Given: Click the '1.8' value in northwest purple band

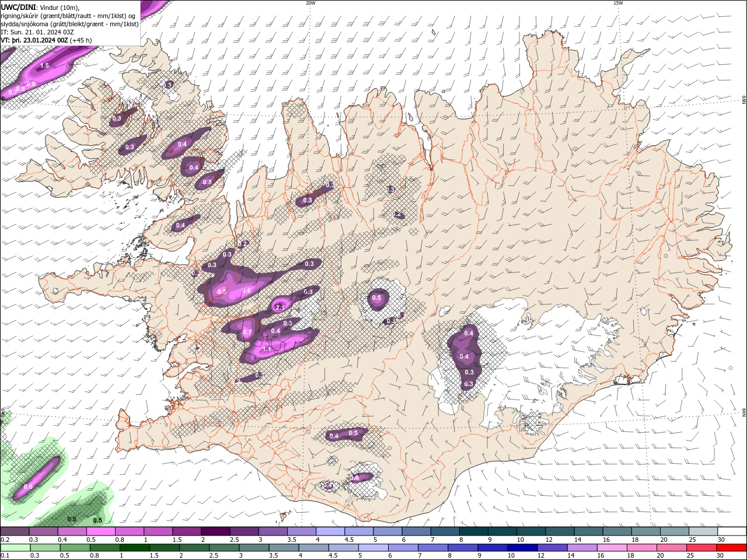Looking at the screenshot, I should [x=44, y=66].
